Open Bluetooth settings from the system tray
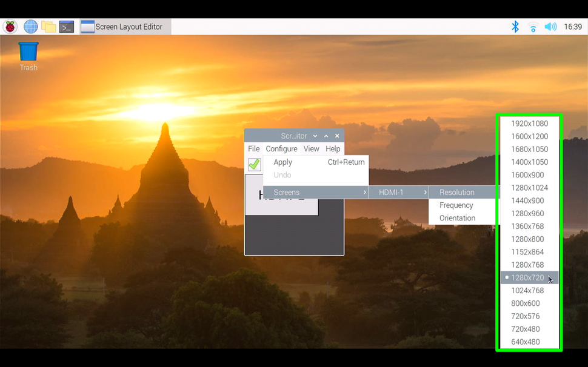 pyautogui.click(x=515, y=26)
